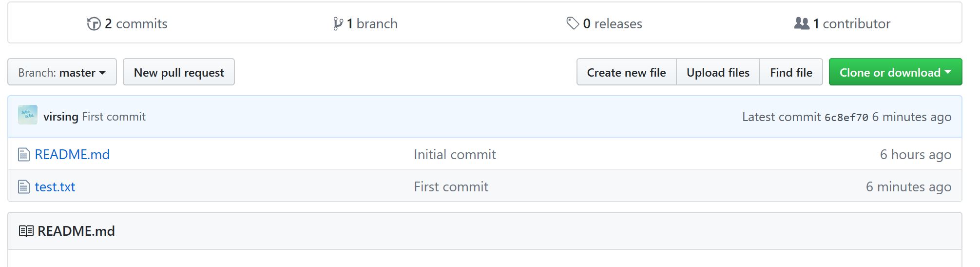The width and height of the screenshot is (980, 267).
Task: Open the 2 commits tab
Action: [x=127, y=23]
